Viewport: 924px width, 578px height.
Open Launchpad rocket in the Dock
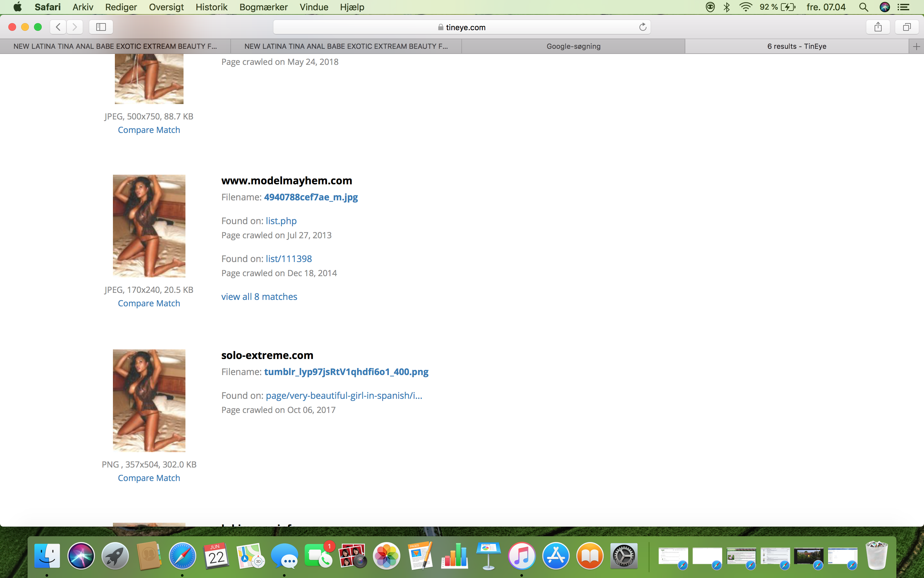[115, 556]
